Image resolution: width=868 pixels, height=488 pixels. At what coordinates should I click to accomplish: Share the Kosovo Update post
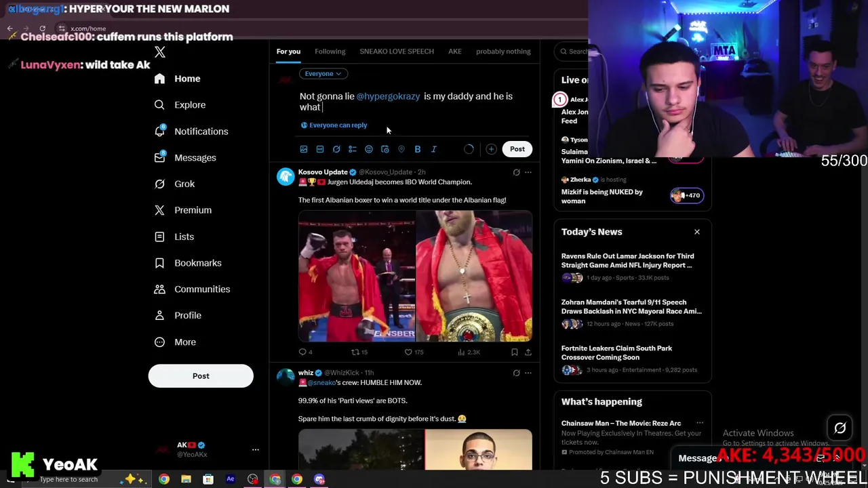click(x=528, y=352)
